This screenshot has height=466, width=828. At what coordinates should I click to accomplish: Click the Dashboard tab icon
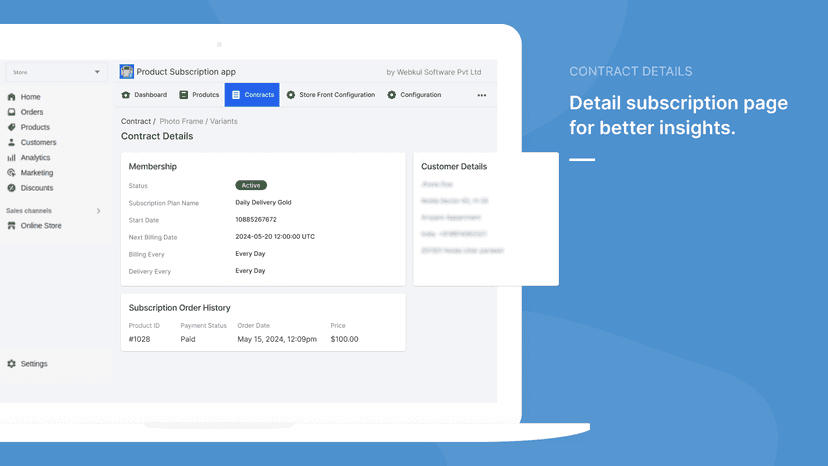pos(126,95)
